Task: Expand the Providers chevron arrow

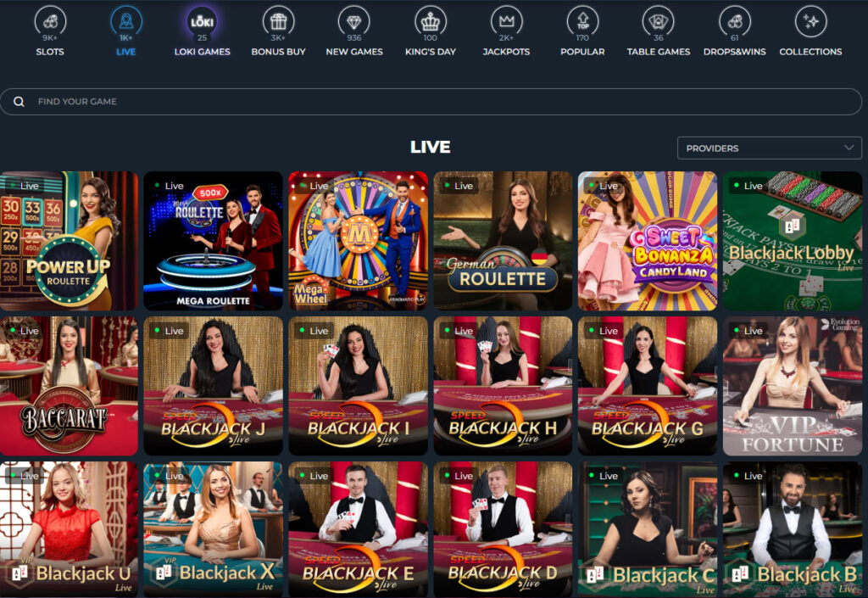Action: 849,148
